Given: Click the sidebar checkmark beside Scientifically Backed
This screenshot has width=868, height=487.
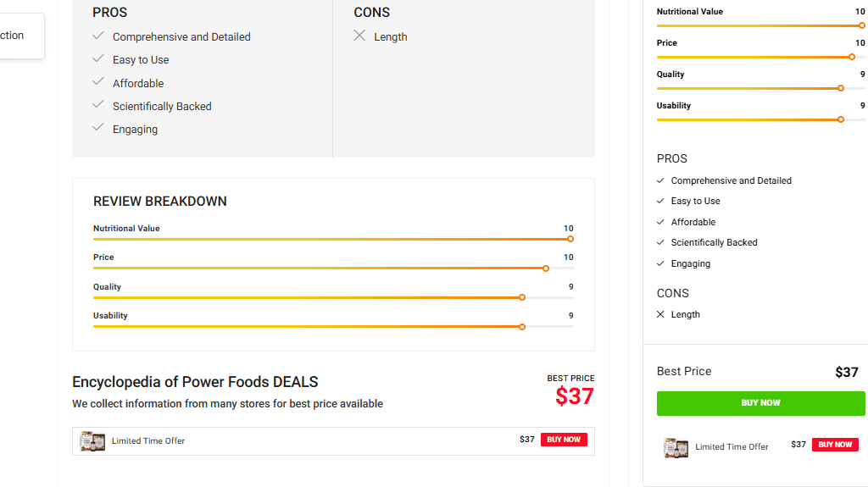Looking at the screenshot, I should (x=660, y=242).
